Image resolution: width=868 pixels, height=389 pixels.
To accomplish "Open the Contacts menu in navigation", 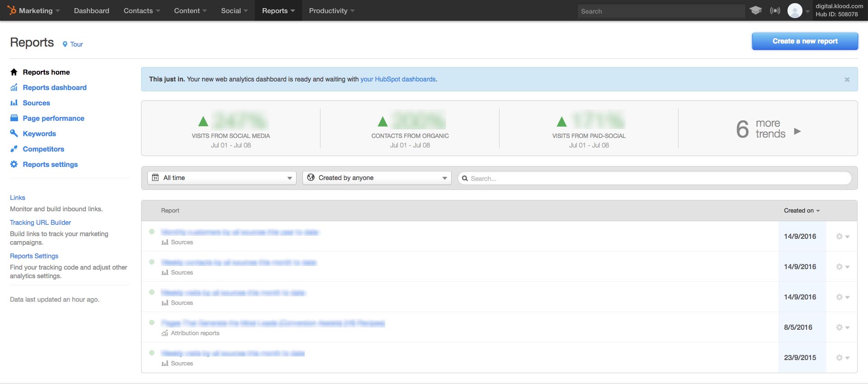I will coord(142,11).
